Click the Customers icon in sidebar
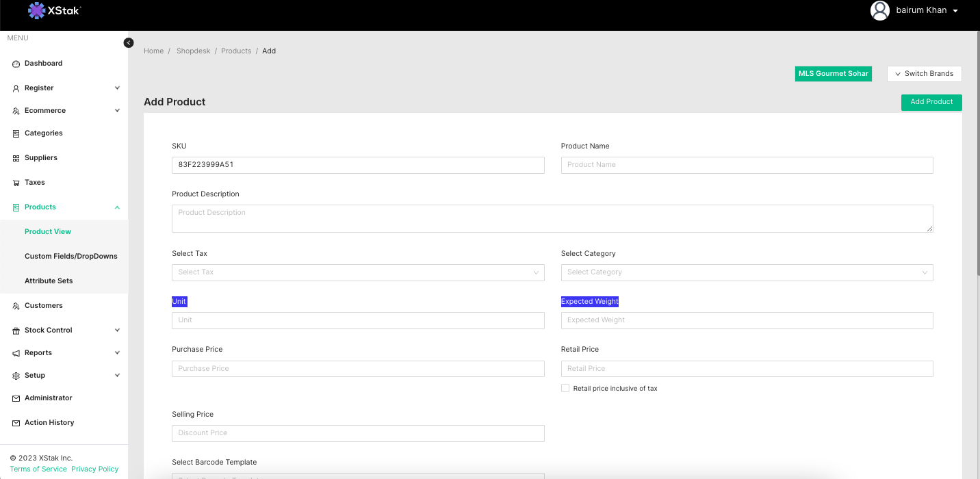 point(16,306)
